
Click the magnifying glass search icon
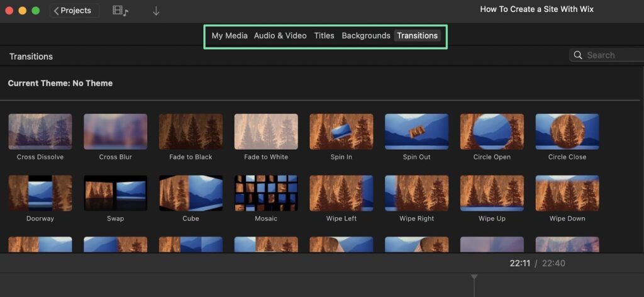coord(578,55)
